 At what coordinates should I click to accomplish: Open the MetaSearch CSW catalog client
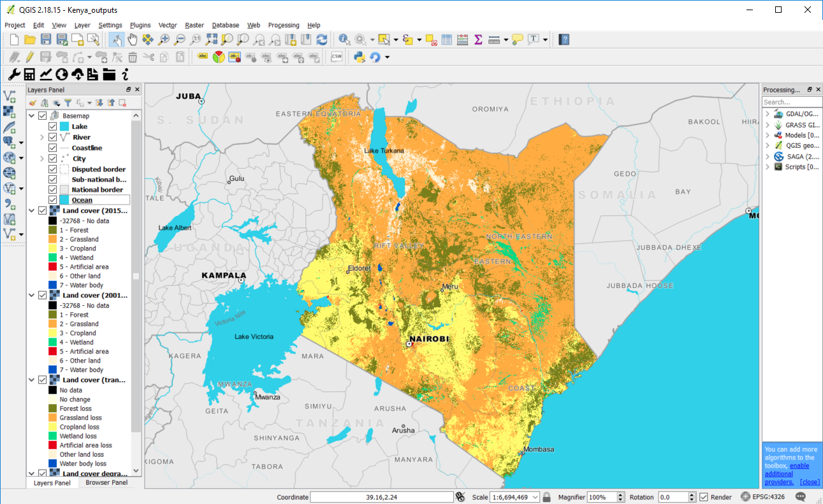click(x=336, y=57)
